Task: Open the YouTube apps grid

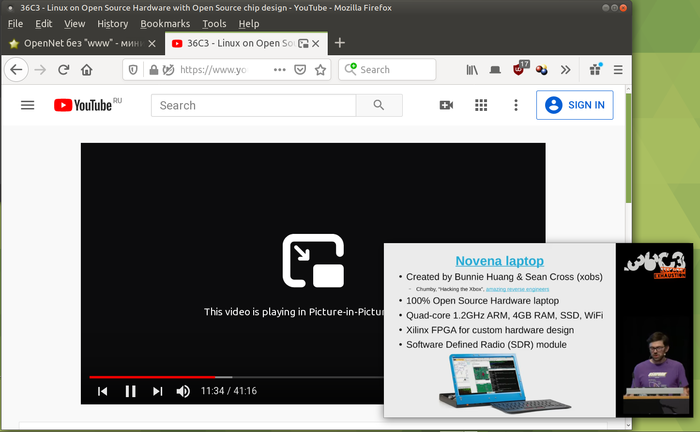Action: coord(481,105)
